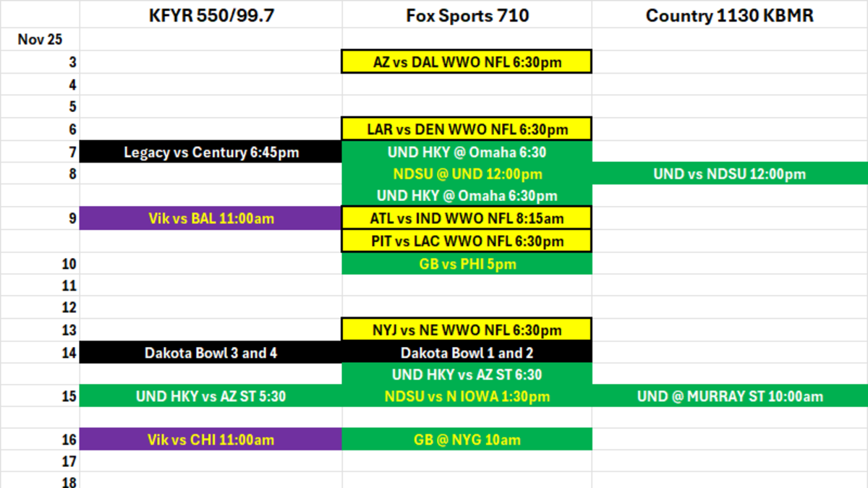
Task: Click the ATL vs IND WWO NFL cell
Action: coord(467,218)
